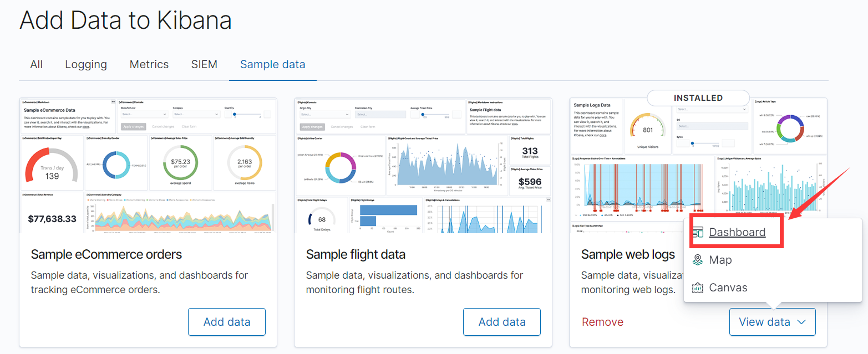Select Map from View data menu

pyautogui.click(x=720, y=260)
